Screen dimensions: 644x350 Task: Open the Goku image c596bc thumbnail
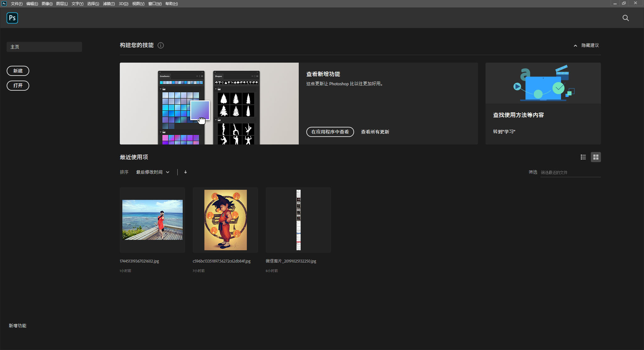[225, 220]
